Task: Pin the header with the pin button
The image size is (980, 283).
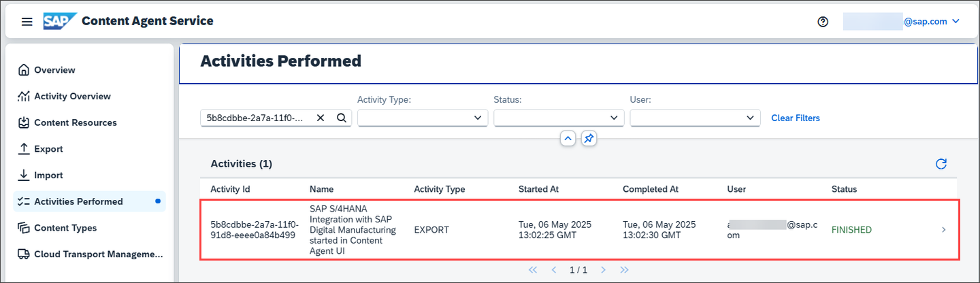Action: [589, 139]
